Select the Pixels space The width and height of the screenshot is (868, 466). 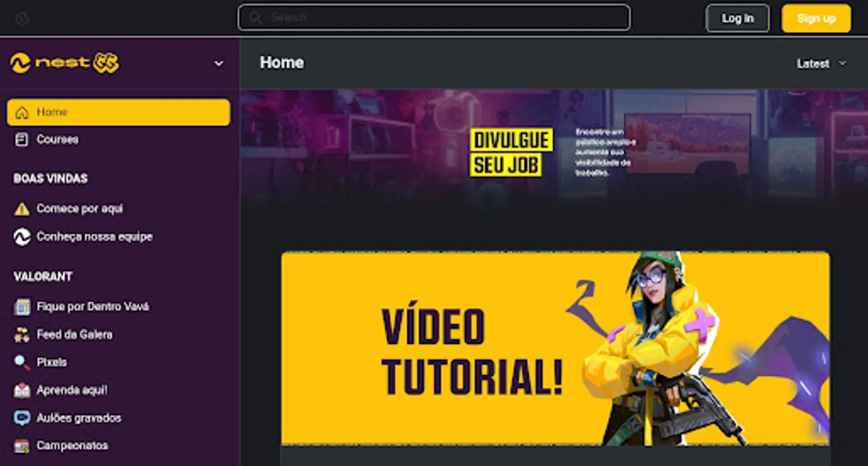[x=119, y=362]
